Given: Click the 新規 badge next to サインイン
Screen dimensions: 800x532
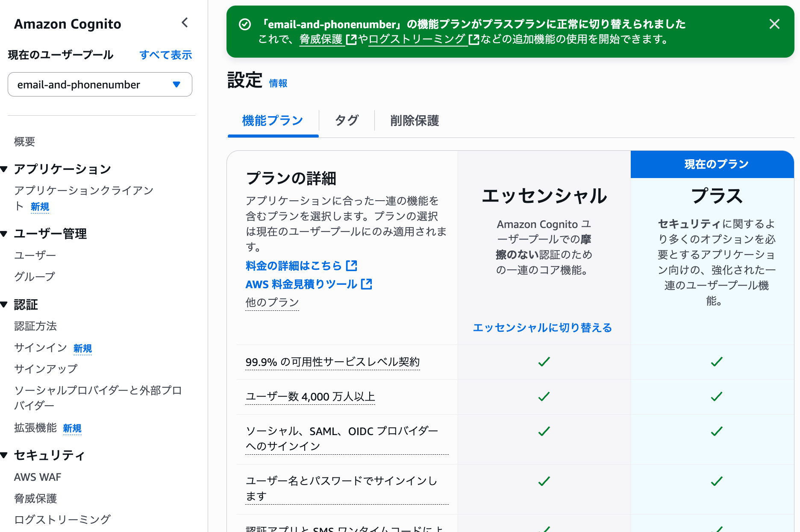Looking at the screenshot, I should click(82, 348).
